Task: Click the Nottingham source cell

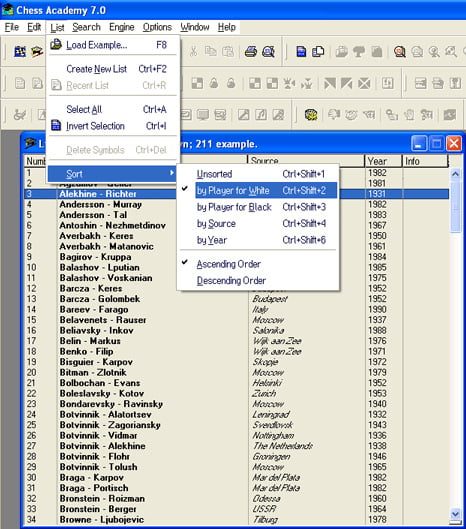Action: click(273, 435)
